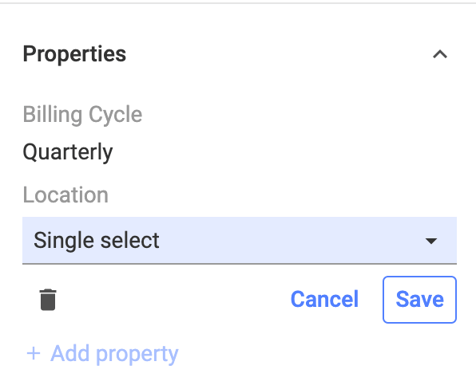
Task: Hide the Properties panel with the up caret
Action: coord(440,54)
